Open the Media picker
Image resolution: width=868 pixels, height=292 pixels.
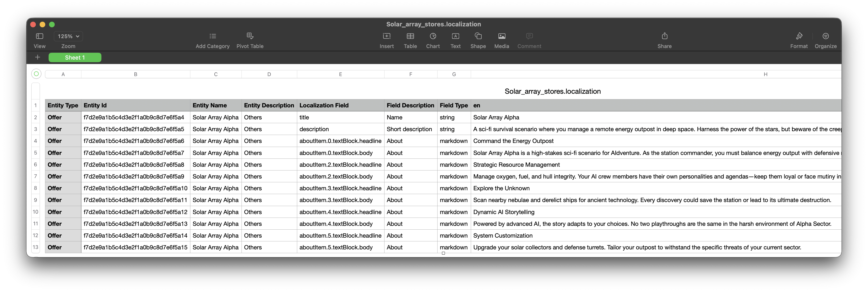tap(501, 36)
